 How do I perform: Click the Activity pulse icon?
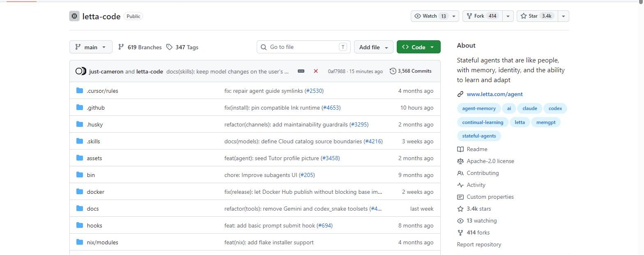pyautogui.click(x=460, y=185)
